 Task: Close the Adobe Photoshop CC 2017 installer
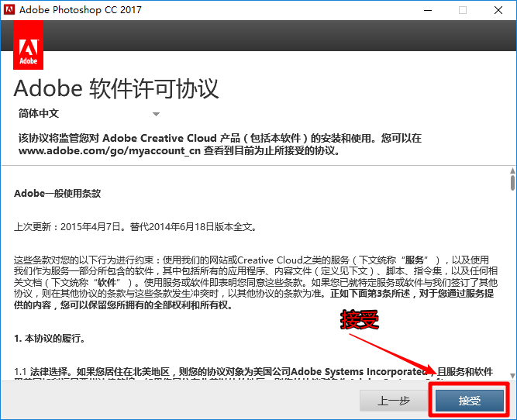[498, 10]
